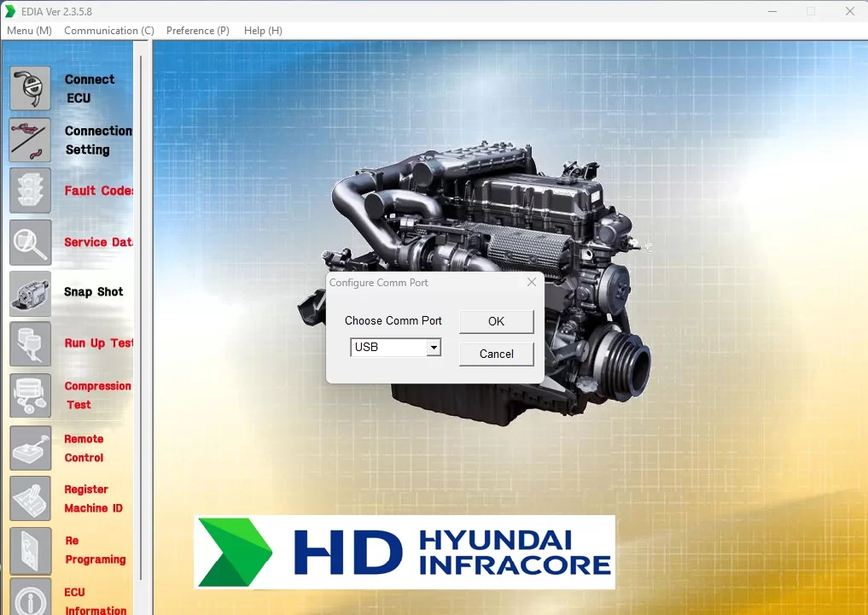
Task: Click the Connect ECU icon
Action: pyautogui.click(x=31, y=88)
